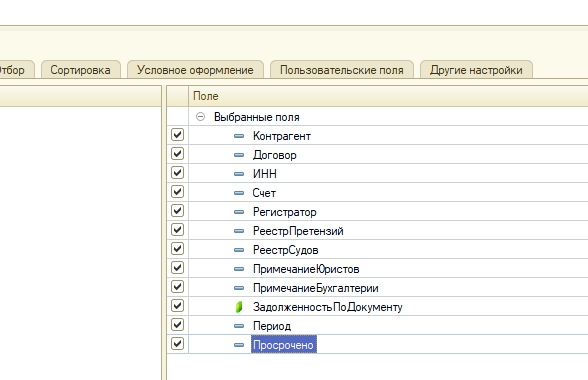Click the field icon beside Контрагент
The width and height of the screenshot is (588, 380).
239,136
